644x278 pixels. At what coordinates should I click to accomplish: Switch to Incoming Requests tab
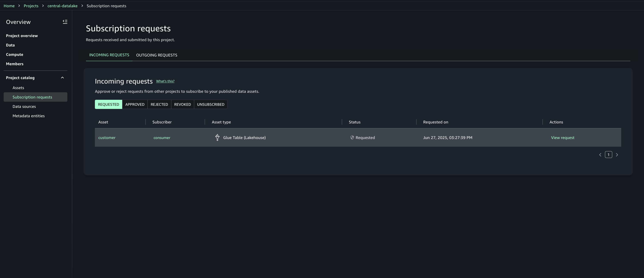109,55
